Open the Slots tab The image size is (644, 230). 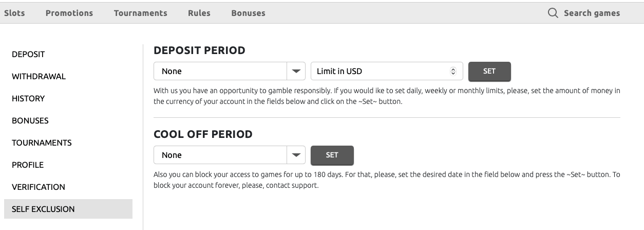[14, 13]
